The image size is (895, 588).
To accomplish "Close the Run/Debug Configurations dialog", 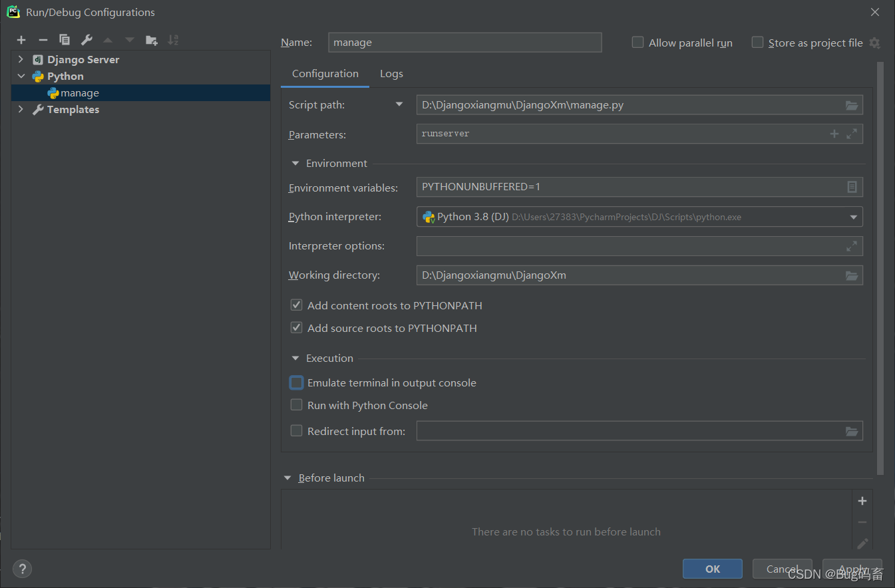I will [x=875, y=12].
